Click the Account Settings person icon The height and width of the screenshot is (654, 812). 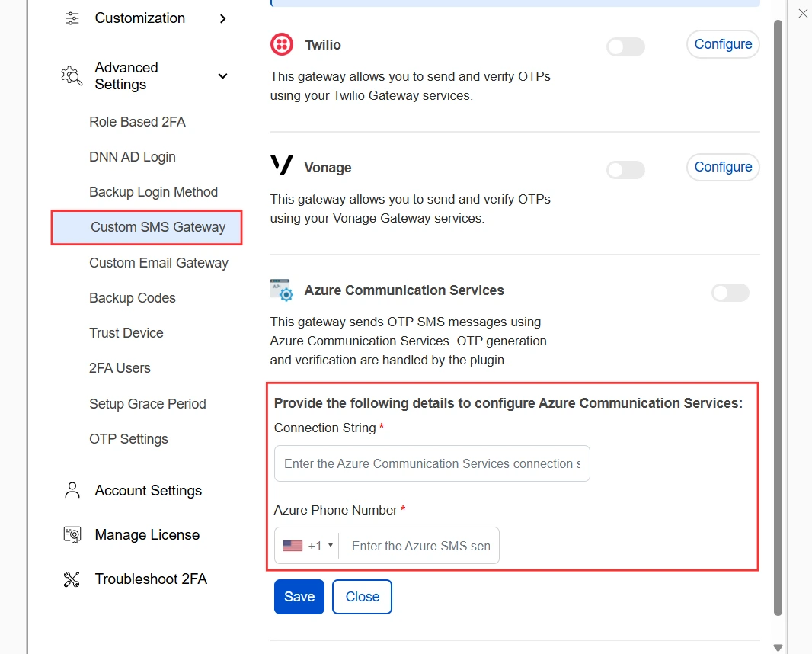click(x=72, y=490)
